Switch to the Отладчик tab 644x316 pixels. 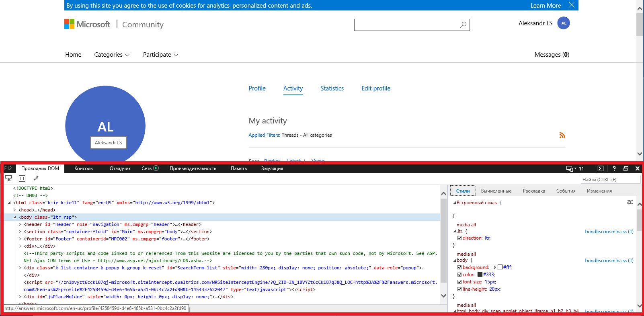pyautogui.click(x=120, y=168)
